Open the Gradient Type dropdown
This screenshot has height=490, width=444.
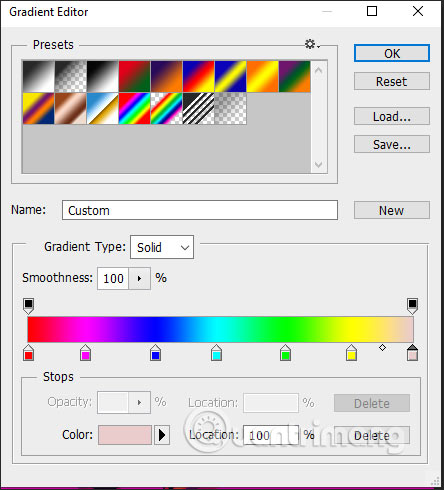pos(162,247)
